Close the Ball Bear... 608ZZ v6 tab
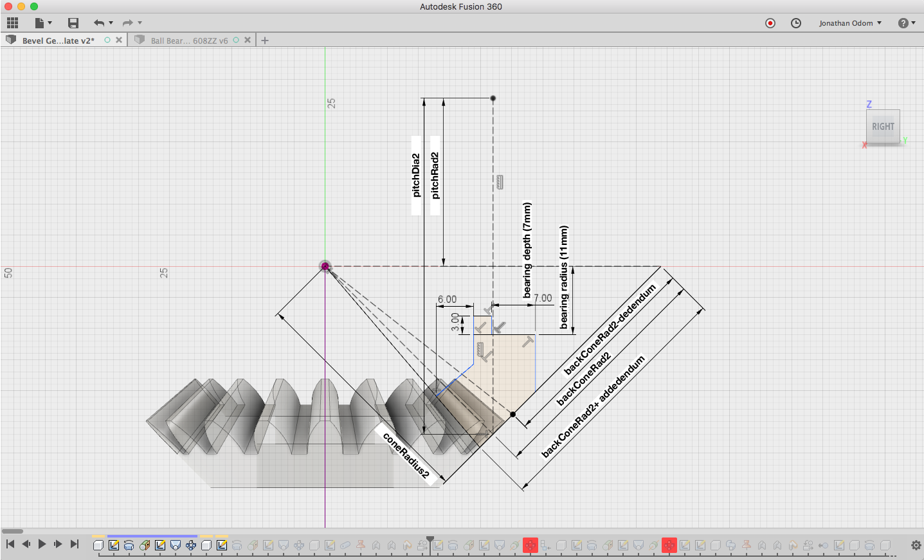 tap(248, 40)
